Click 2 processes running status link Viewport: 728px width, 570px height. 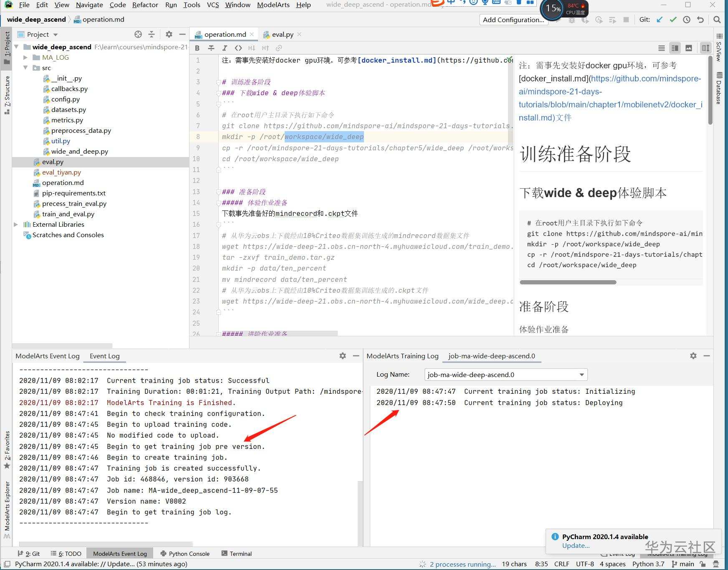(463, 564)
